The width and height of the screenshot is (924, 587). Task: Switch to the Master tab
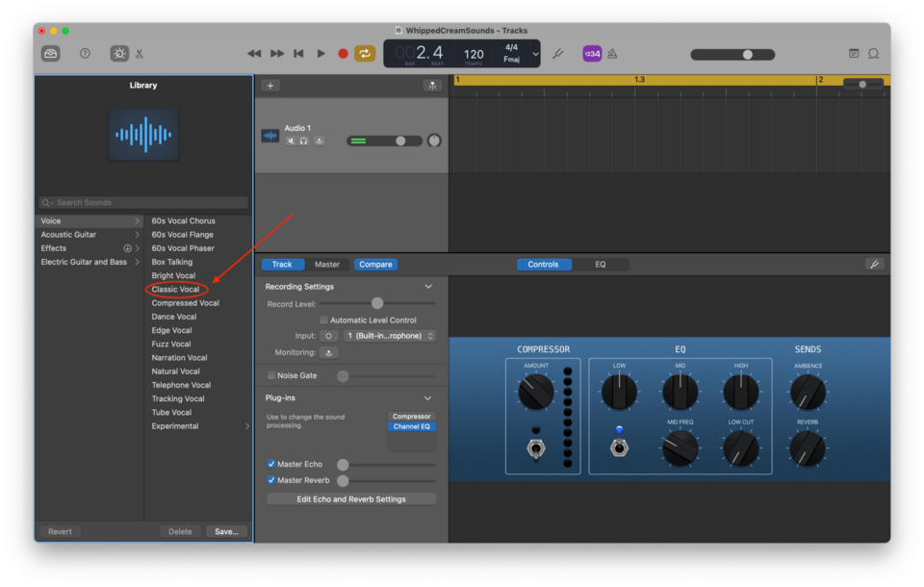(327, 265)
